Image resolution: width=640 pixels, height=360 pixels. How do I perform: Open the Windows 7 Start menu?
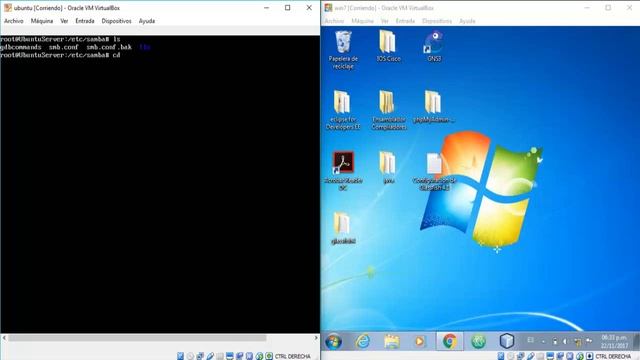pyautogui.click(x=333, y=341)
